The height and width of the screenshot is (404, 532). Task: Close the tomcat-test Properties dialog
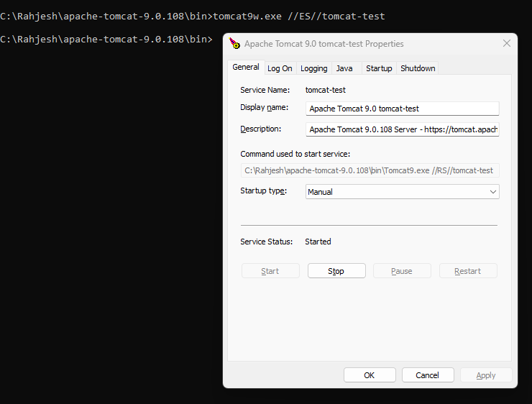click(507, 43)
